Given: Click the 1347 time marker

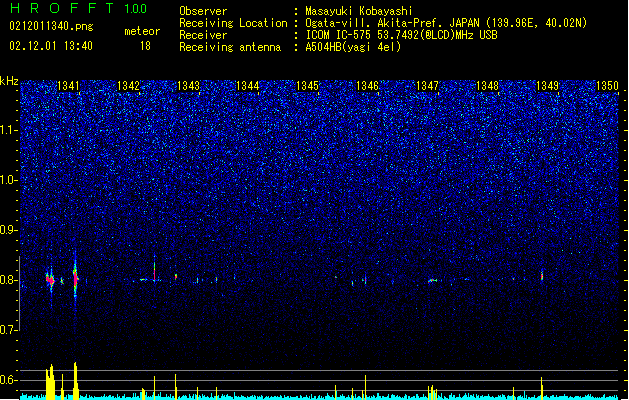Looking at the screenshot, I should [x=427, y=86].
